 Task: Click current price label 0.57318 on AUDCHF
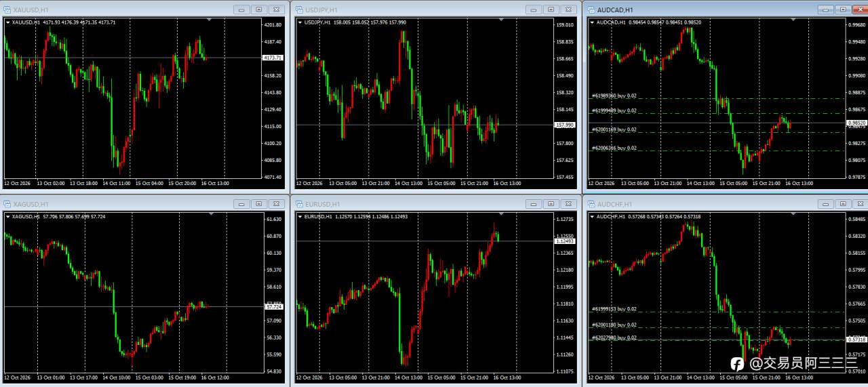point(858,340)
